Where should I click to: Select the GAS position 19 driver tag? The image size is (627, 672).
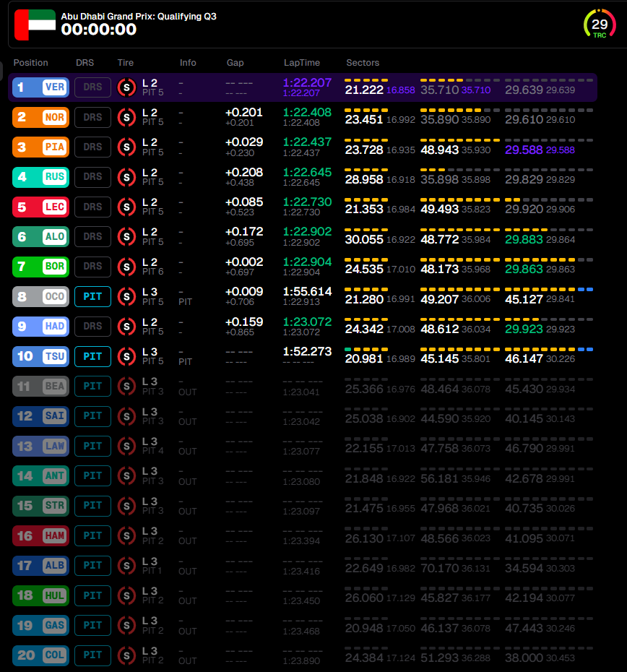[x=40, y=625]
